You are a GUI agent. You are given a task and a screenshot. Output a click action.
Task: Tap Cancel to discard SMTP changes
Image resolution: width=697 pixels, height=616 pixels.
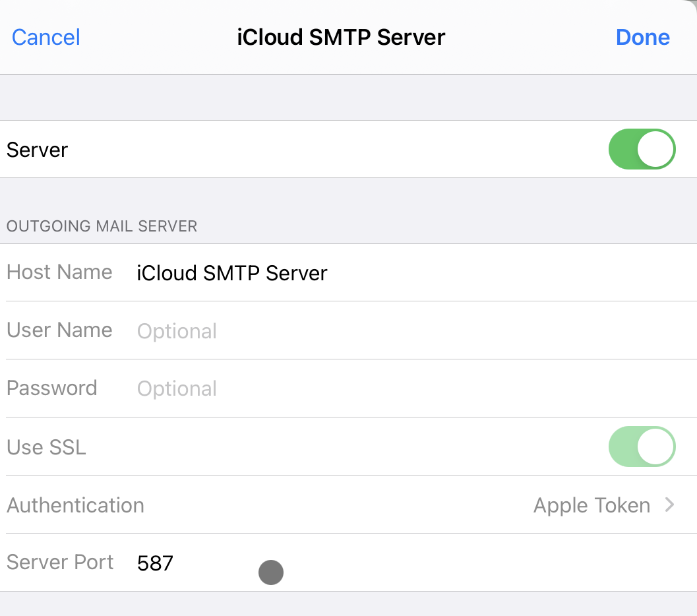tap(45, 38)
